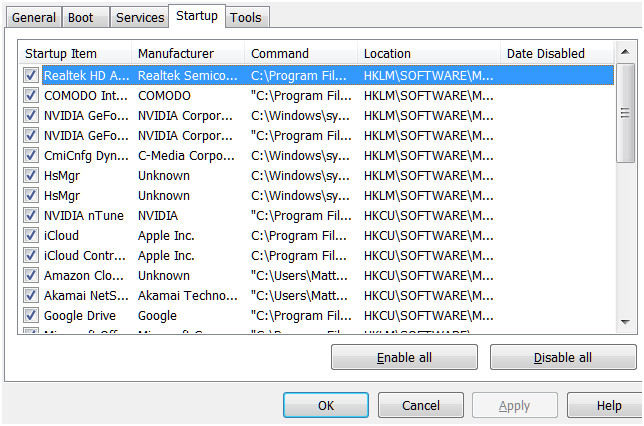Image resolution: width=644 pixels, height=426 pixels.
Task: Click the scrollbar down arrow in startup list
Action: click(626, 321)
